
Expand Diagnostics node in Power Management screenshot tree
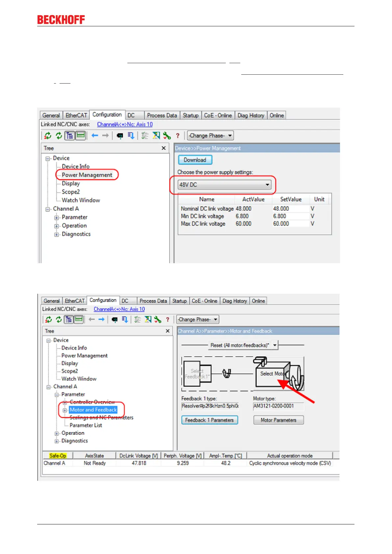pyautogui.click(x=57, y=234)
